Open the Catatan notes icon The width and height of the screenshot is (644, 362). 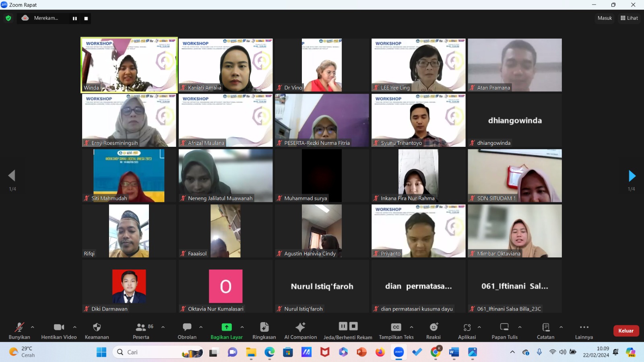(546, 327)
